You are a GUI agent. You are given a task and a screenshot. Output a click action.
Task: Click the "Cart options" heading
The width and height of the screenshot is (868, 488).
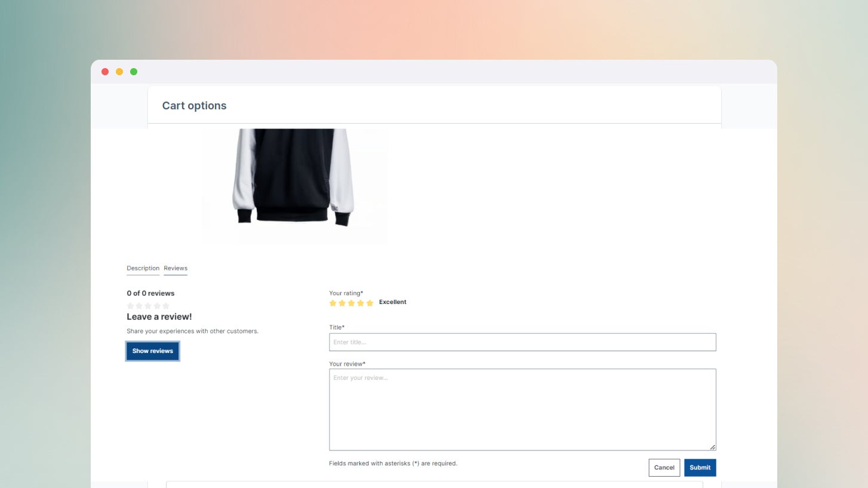pyautogui.click(x=195, y=106)
